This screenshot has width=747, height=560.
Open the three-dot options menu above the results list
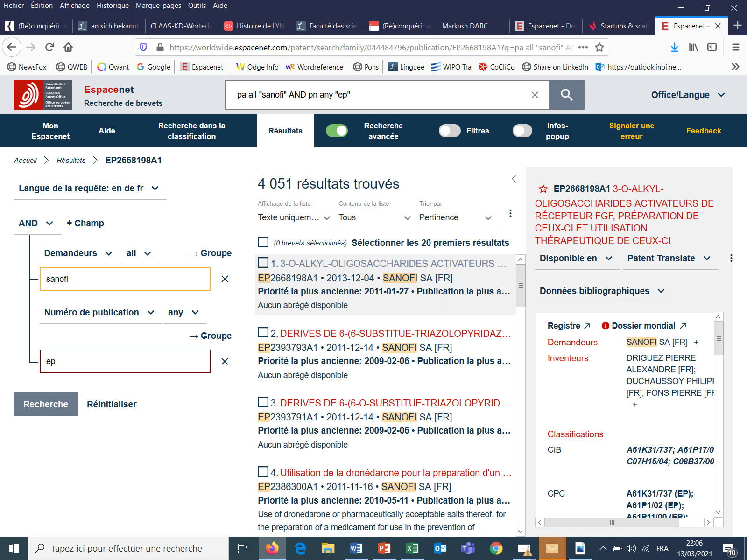click(510, 213)
